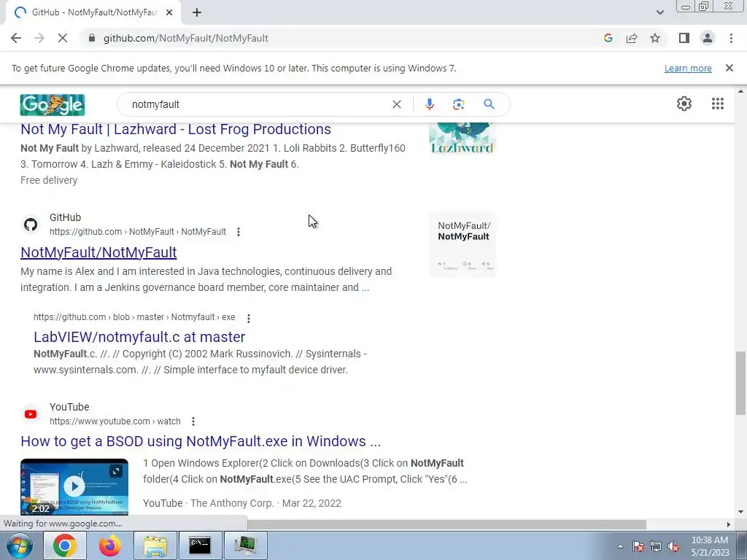Open more options for YouTube result

(193, 421)
